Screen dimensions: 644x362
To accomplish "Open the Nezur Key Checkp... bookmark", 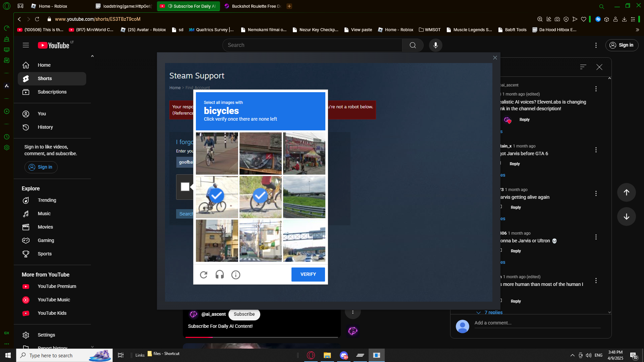I will pyautogui.click(x=315, y=30).
